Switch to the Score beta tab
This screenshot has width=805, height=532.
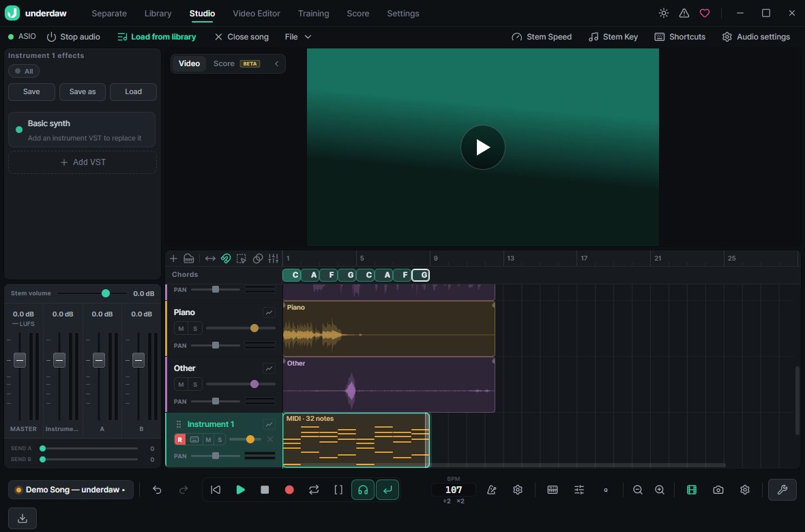coord(237,63)
